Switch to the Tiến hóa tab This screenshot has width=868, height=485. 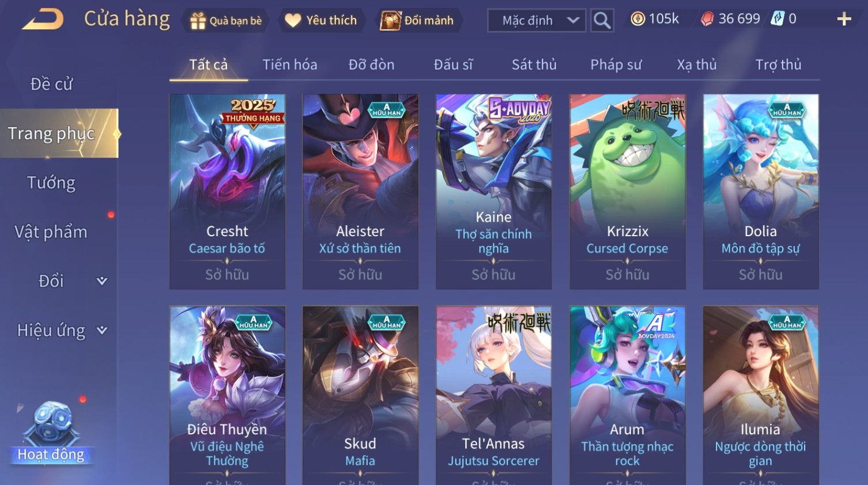click(x=290, y=65)
